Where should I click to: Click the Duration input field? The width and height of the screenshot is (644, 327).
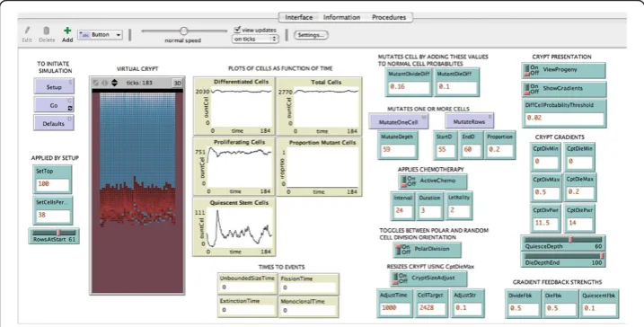[429, 211]
